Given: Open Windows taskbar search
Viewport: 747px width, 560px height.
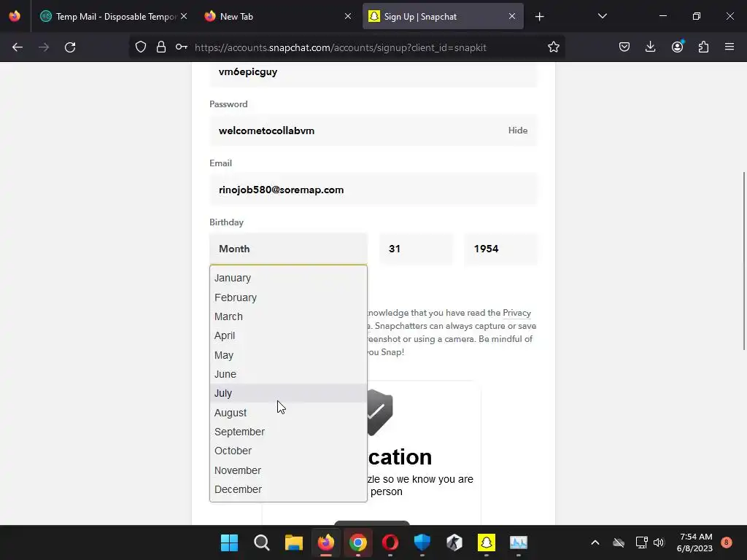Looking at the screenshot, I should click(x=262, y=542).
